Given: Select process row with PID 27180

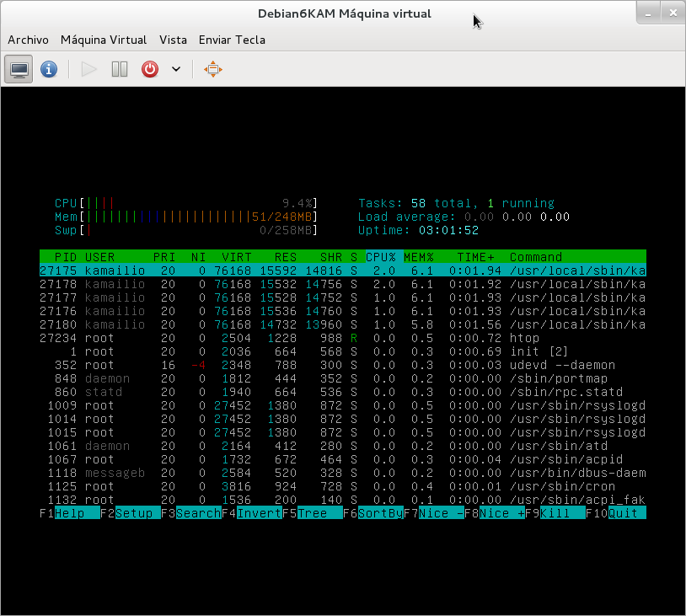Looking at the screenshot, I should click(x=342, y=324).
